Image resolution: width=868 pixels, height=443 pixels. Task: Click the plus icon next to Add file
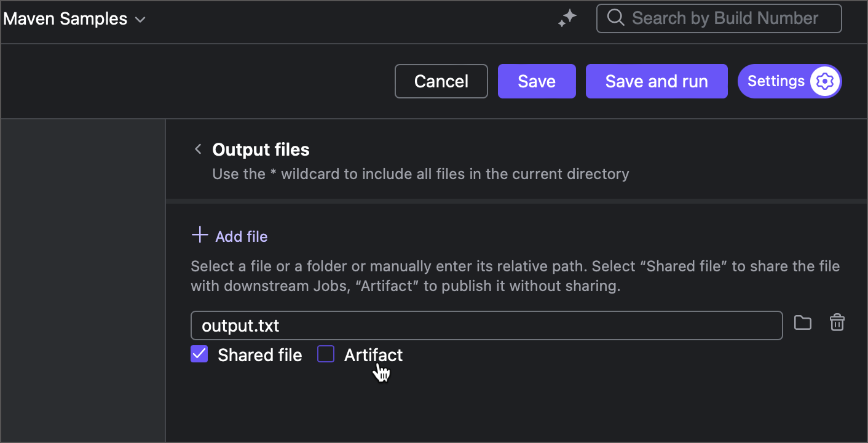click(x=200, y=235)
